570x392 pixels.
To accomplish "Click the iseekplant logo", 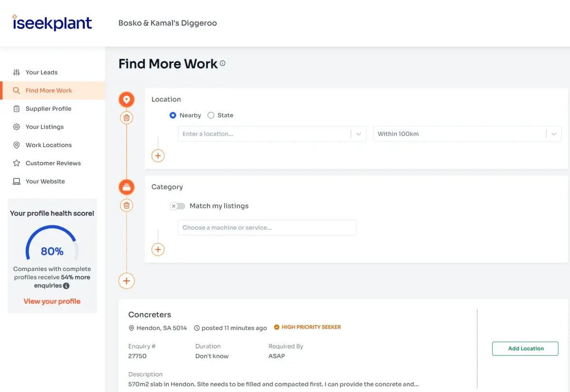I will (x=52, y=23).
